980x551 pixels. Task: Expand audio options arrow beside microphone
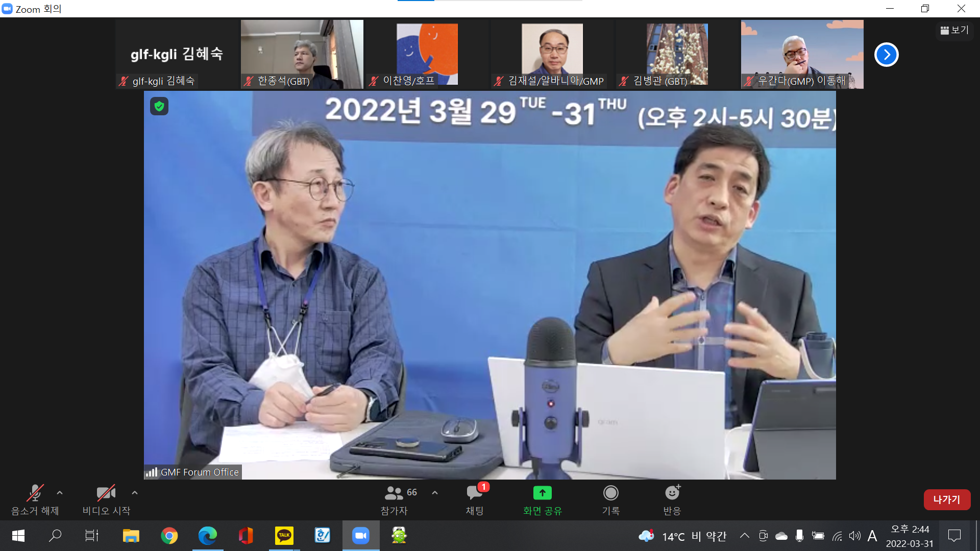click(x=60, y=493)
